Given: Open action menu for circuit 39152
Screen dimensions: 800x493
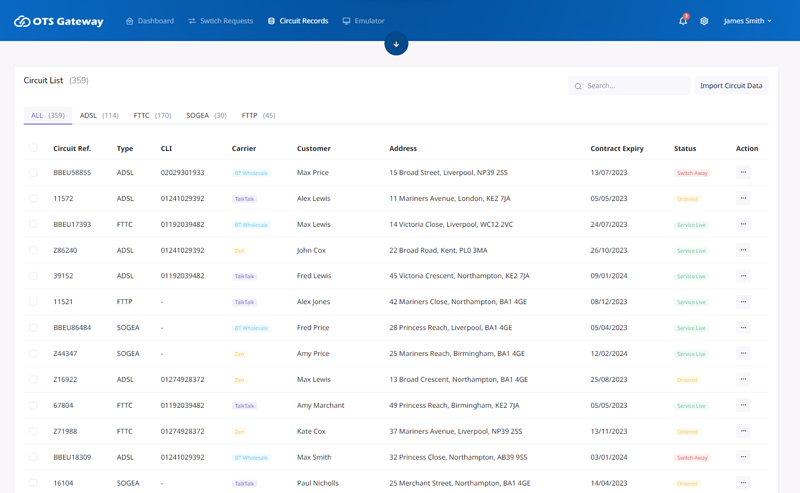Looking at the screenshot, I should (x=743, y=276).
